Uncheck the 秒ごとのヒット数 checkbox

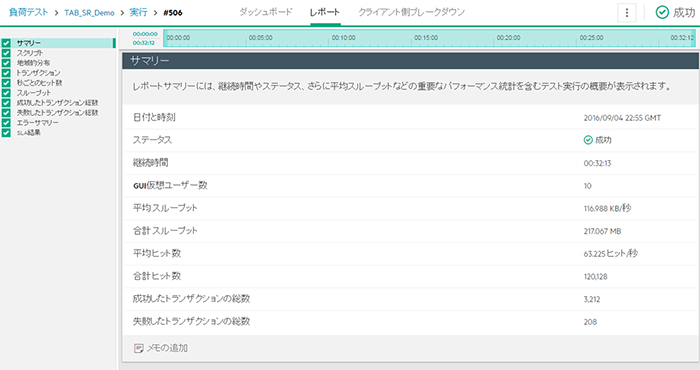point(6,83)
